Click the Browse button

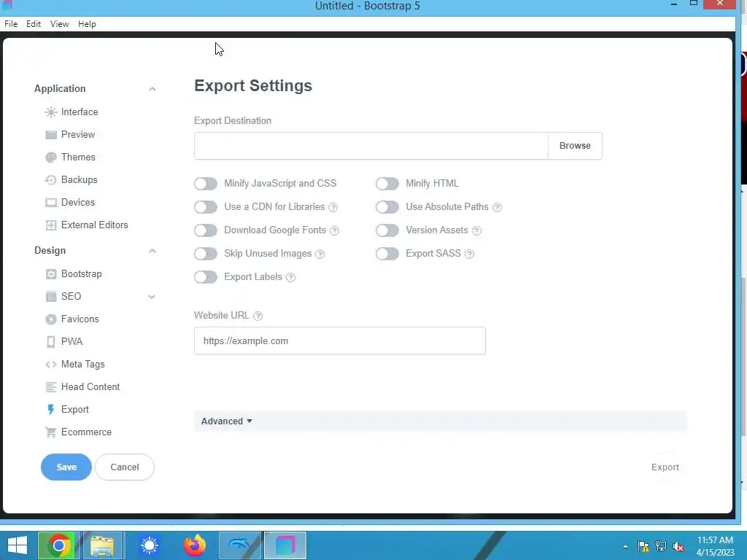pos(575,146)
